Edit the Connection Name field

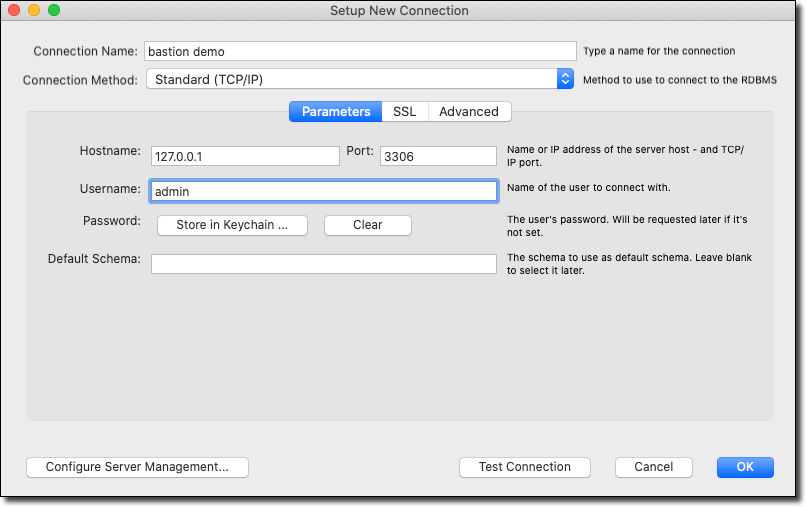[x=360, y=51]
